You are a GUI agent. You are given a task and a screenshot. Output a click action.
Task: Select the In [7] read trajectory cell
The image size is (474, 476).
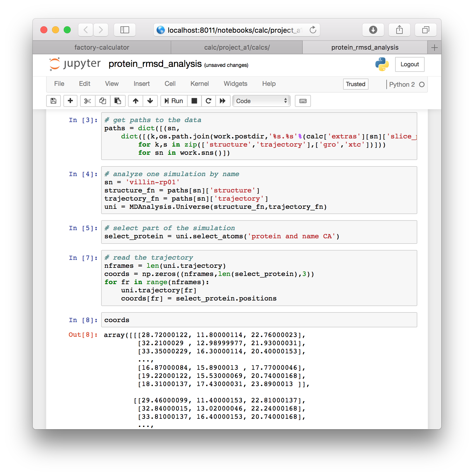(x=259, y=278)
